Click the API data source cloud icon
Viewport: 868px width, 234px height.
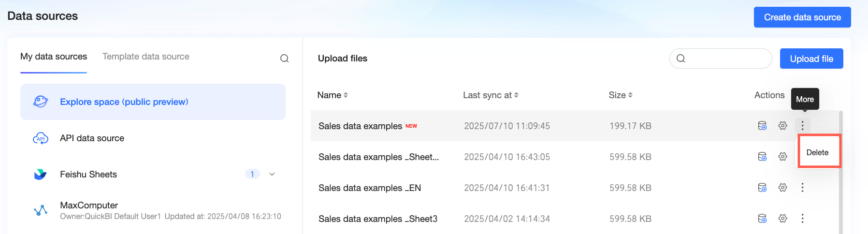click(41, 138)
